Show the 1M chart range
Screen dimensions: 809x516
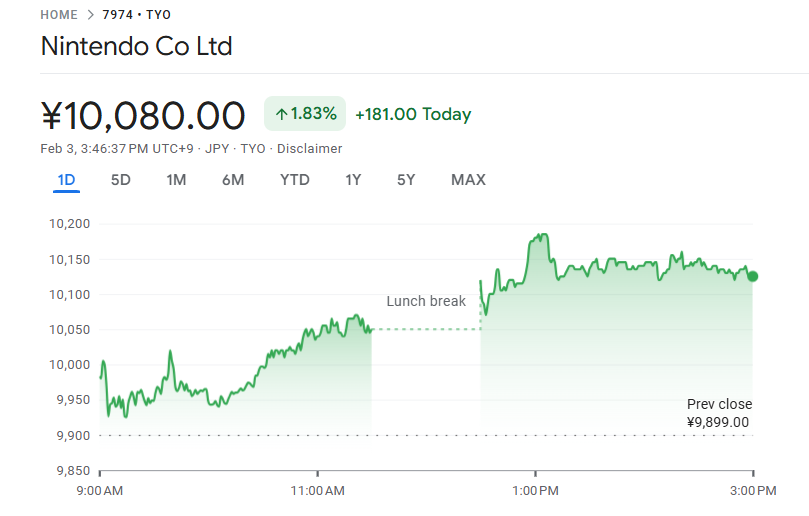pos(176,180)
